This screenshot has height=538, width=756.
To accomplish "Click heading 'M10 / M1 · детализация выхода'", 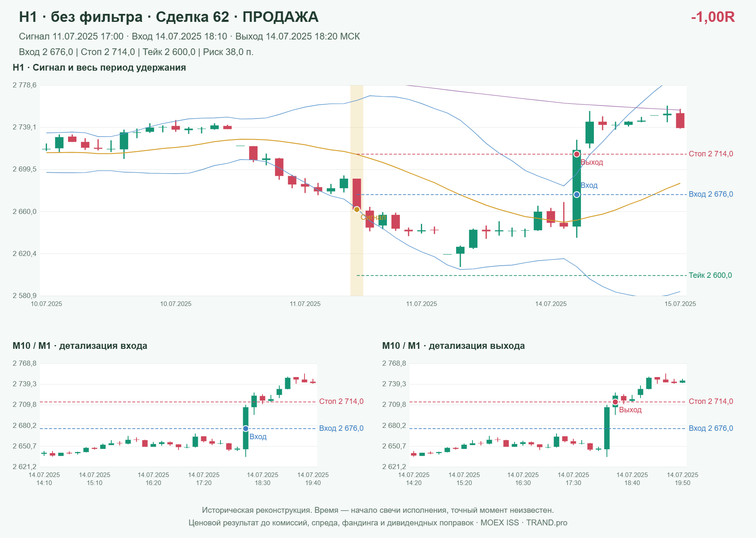I will click(x=454, y=346).
